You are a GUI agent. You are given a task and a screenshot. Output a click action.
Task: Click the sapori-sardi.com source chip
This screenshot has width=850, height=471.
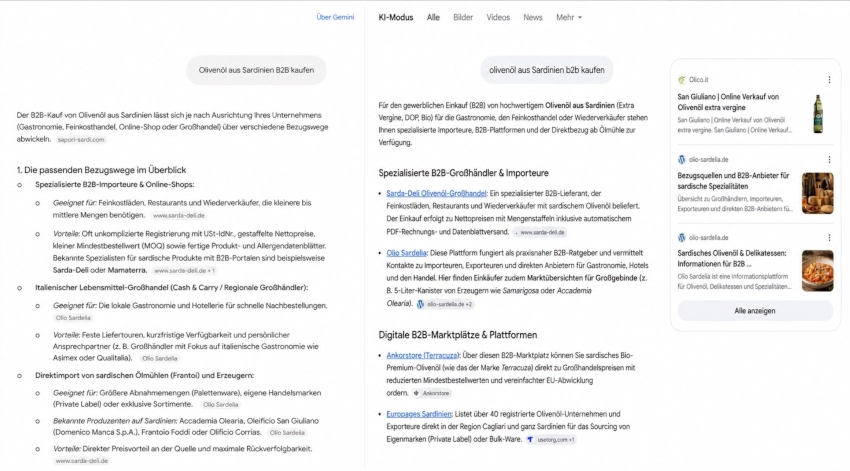click(x=82, y=140)
